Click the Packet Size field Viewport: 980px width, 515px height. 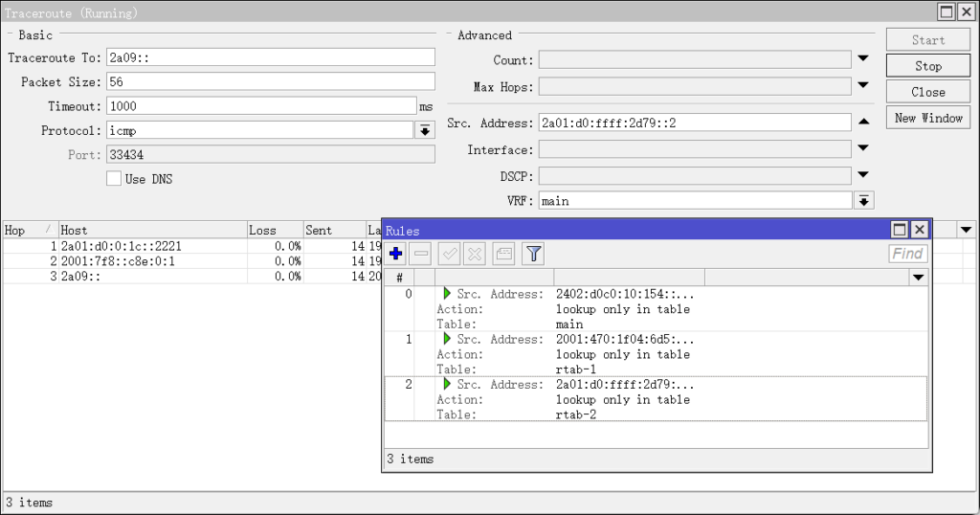[x=271, y=82]
